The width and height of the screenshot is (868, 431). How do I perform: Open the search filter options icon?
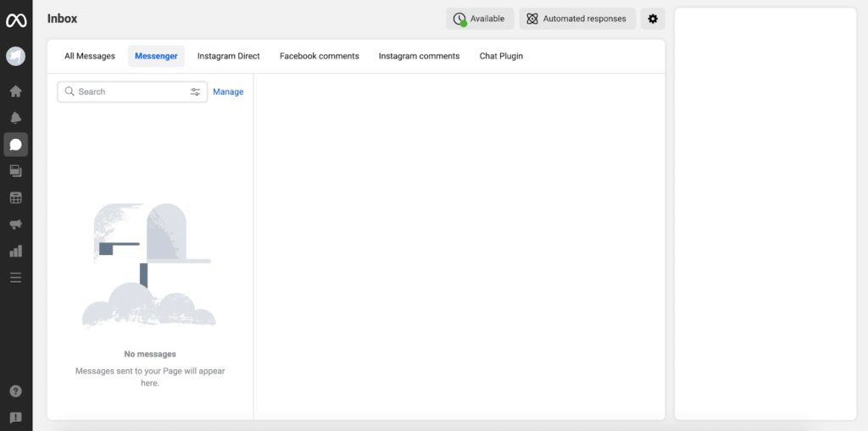click(196, 91)
